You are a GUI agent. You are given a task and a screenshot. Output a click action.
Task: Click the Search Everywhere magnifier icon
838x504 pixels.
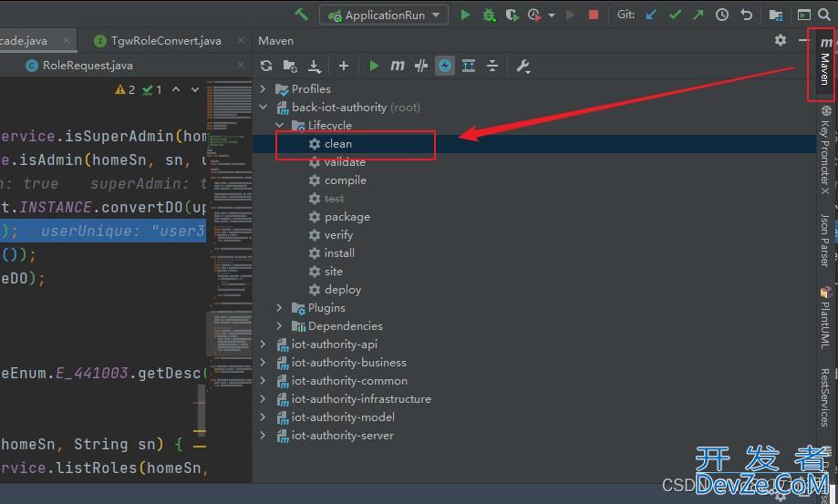click(824, 15)
